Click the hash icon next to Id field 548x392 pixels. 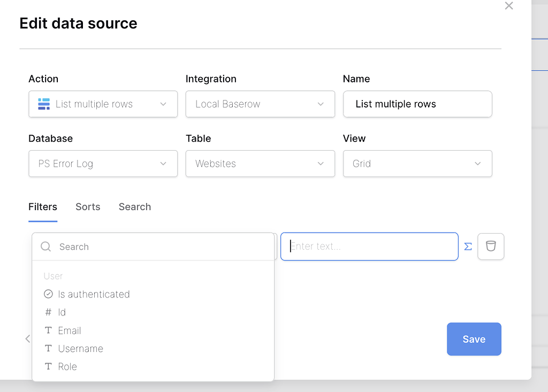48,312
